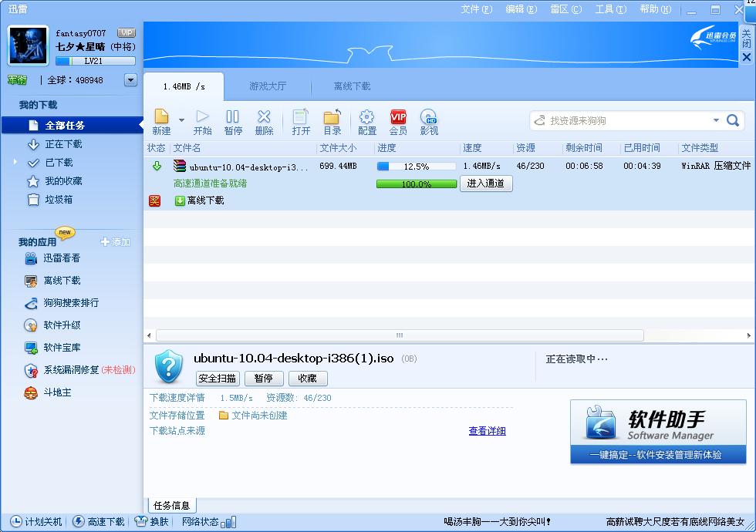756x532 pixels.
Task: Click the 100.0% green channel progress bar
Action: [416, 184]
